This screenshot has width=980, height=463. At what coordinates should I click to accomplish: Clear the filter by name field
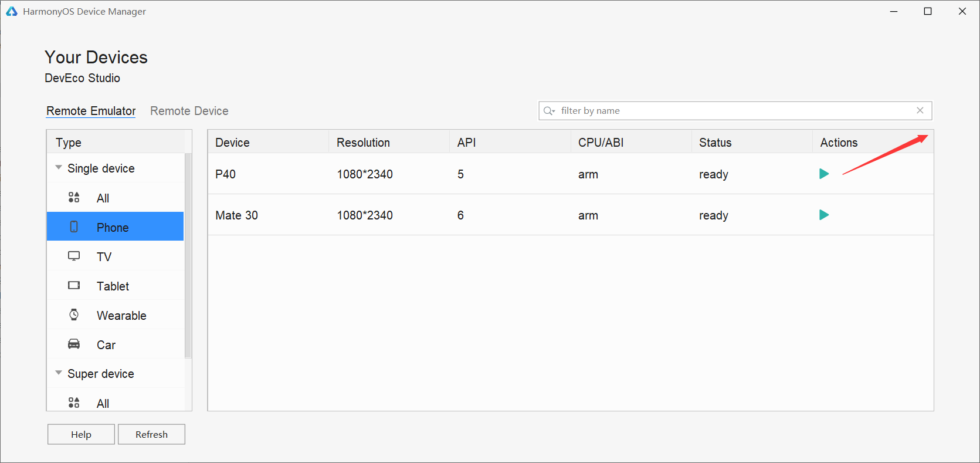click(x=920, y=110)
